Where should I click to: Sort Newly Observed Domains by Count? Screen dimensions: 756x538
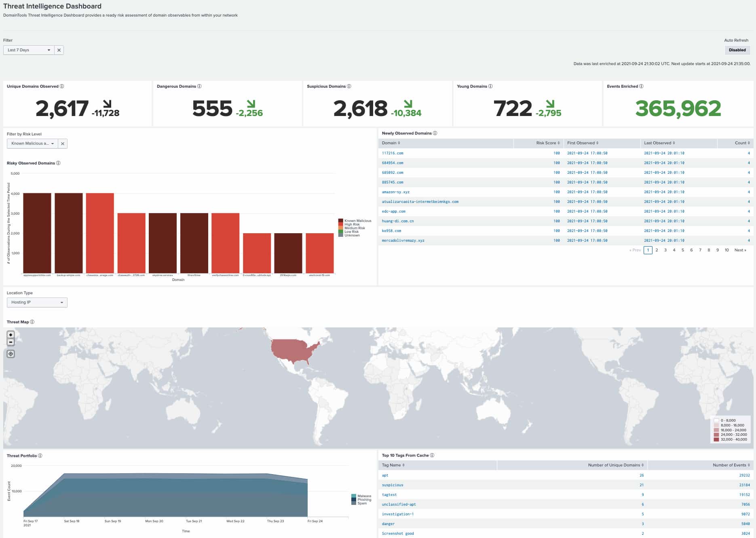(x=742, y=143)
